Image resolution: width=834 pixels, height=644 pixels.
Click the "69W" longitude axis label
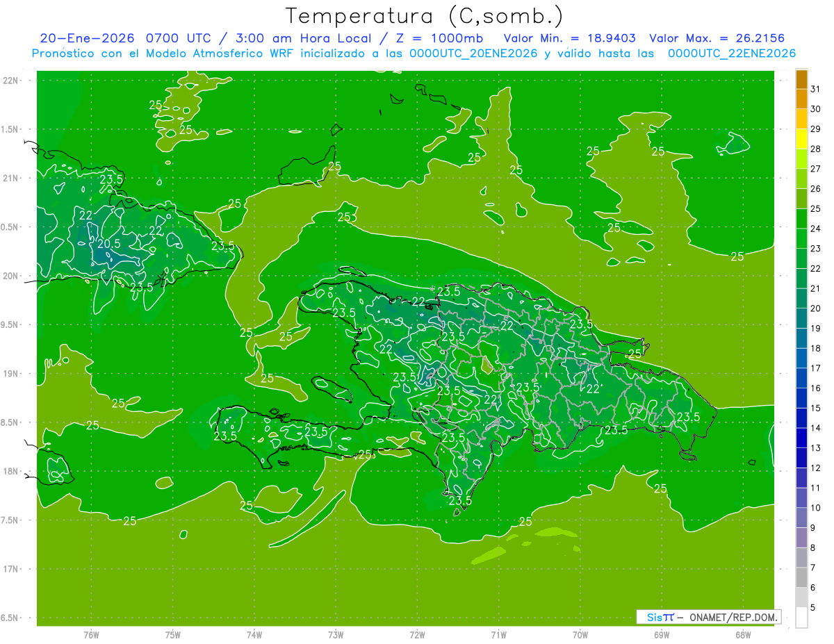point(661,635)
